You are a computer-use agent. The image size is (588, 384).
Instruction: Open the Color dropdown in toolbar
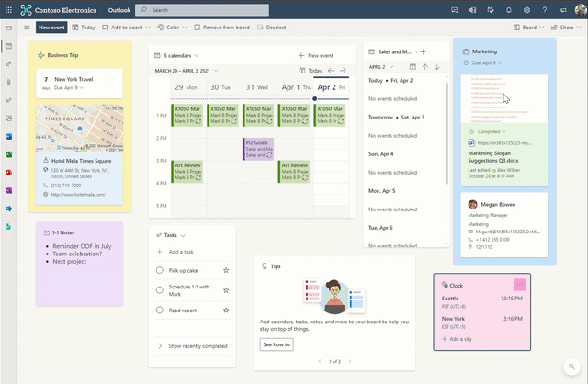(x=172, y=28)
